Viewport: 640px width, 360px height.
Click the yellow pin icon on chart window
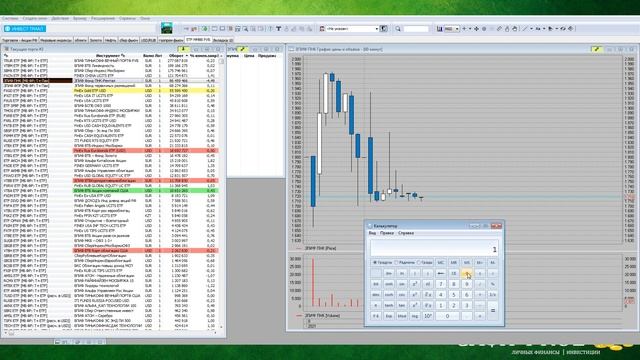[x=597, y=49]
